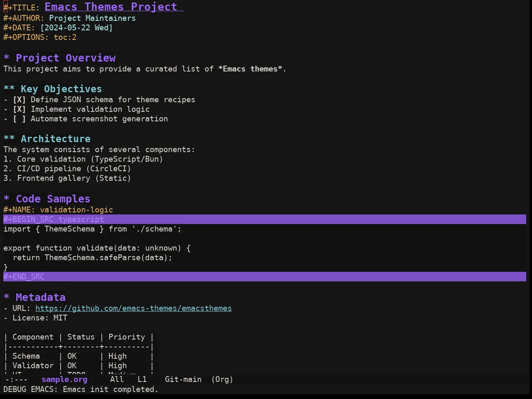Image resolution: width=532 pixels, height=399 pixels.
Task: Click the 'Architecture' heading text
Action: point(56,139)
